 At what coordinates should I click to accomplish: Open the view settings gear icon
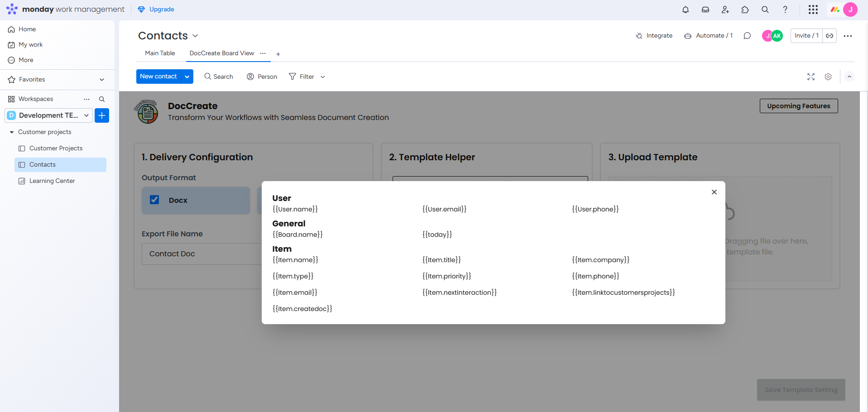pos(828,77)
